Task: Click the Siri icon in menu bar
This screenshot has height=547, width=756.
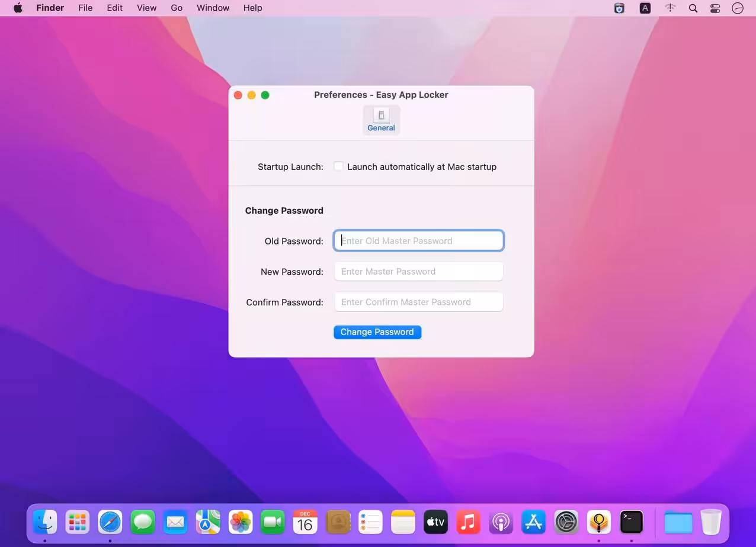Action: 738,8
